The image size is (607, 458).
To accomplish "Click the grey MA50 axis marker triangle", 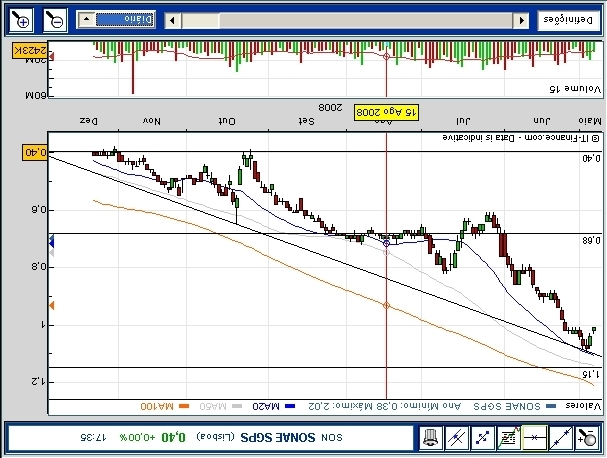I will click(x=51, y=253).
